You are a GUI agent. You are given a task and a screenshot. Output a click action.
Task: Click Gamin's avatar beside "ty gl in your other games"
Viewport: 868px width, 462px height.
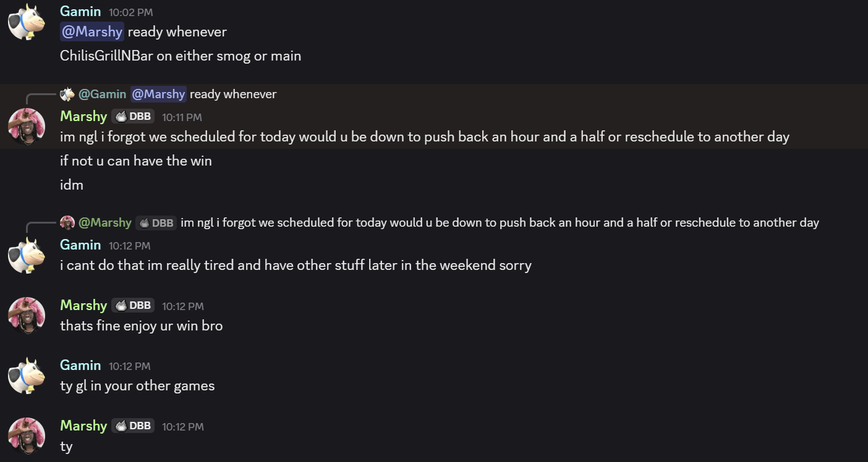(x=27, y=376)
